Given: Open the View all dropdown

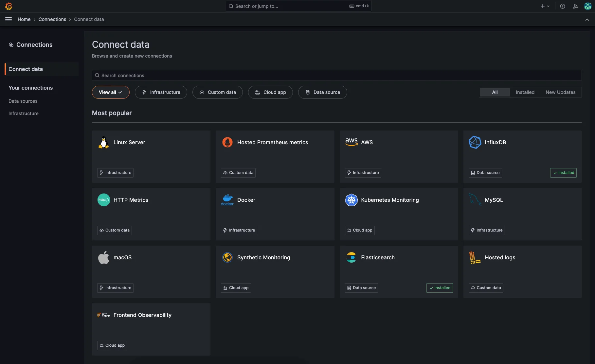Looking at the screenshot, I should click(110, 92).
